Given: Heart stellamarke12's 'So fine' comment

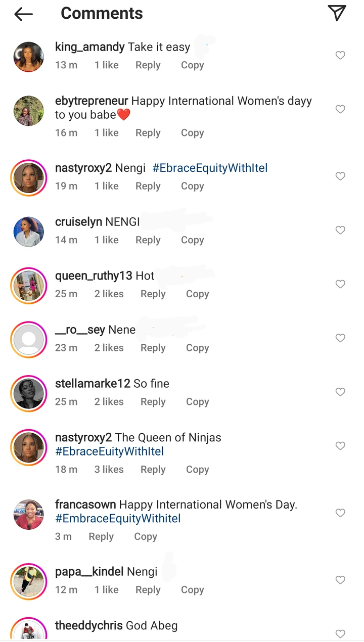Looking at the screenshot, I should (x=340, y=392).
